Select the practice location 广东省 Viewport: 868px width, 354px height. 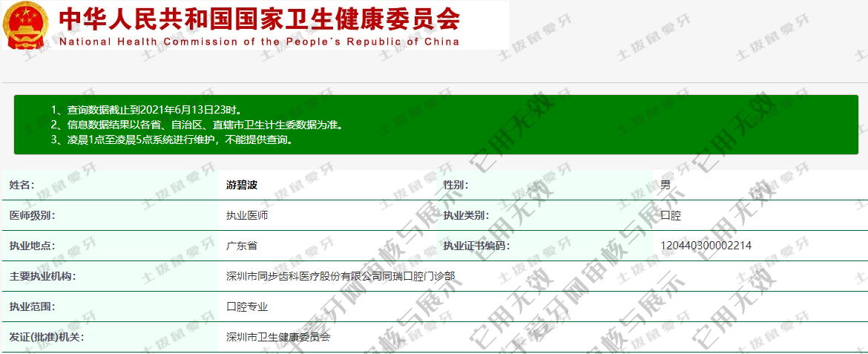242,246
